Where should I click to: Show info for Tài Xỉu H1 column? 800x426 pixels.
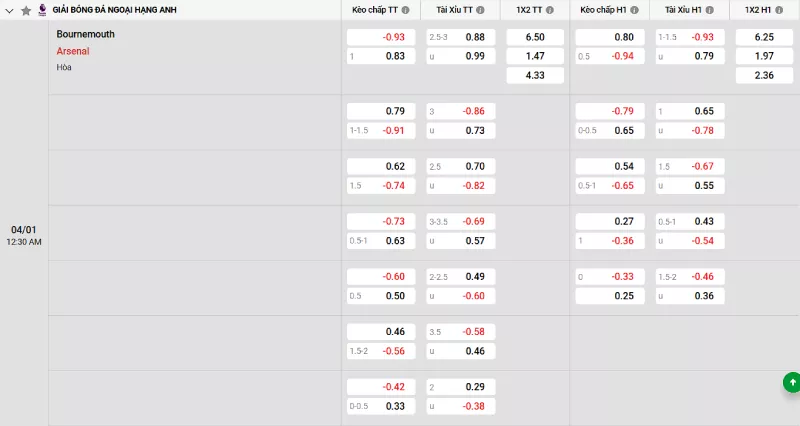click(706, 10)
